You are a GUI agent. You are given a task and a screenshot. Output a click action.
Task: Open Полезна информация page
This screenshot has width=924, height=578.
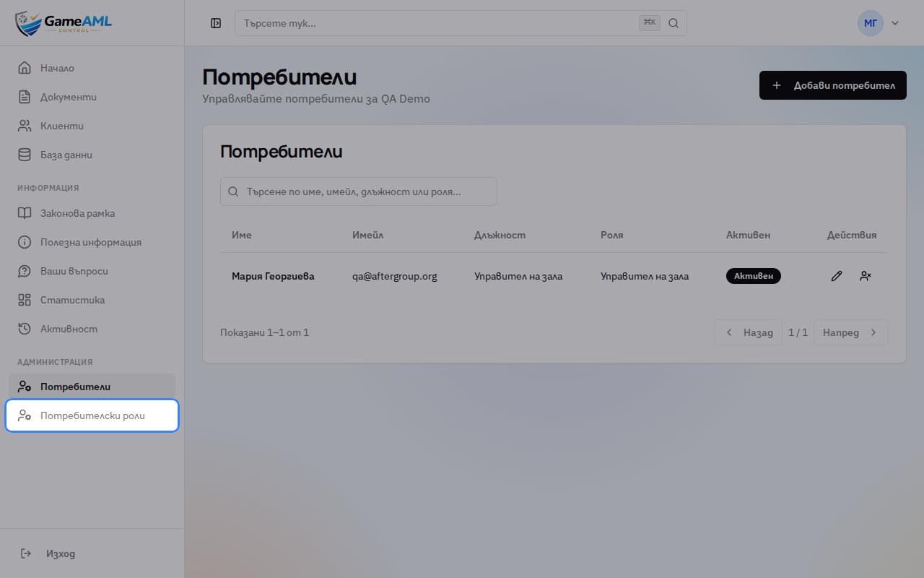pos(92,242)
